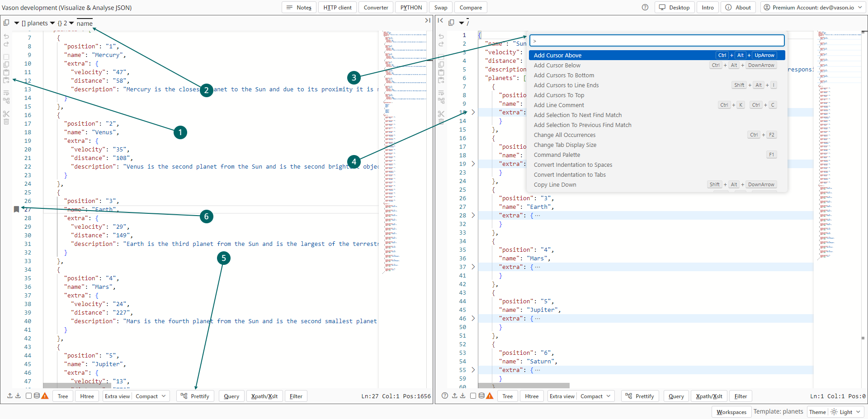The image size is (868, 419).
Task: Click the command palette search input field
Action: (657, 41)
